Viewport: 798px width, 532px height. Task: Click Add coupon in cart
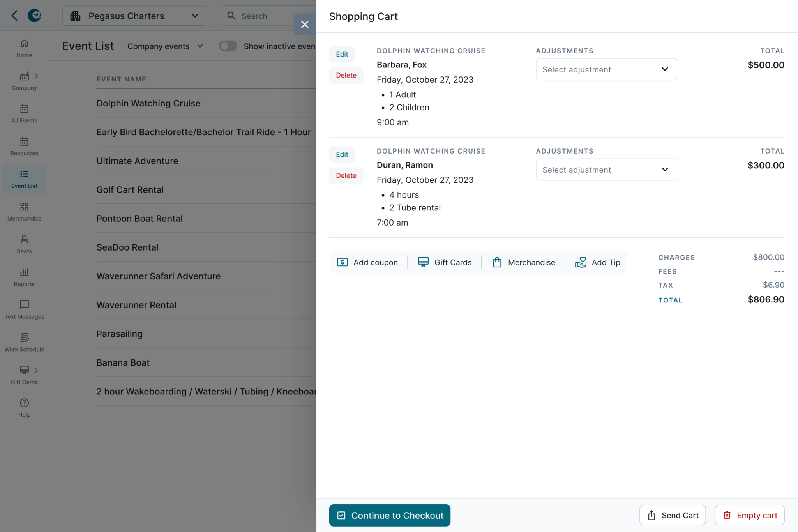pos(367,262)
